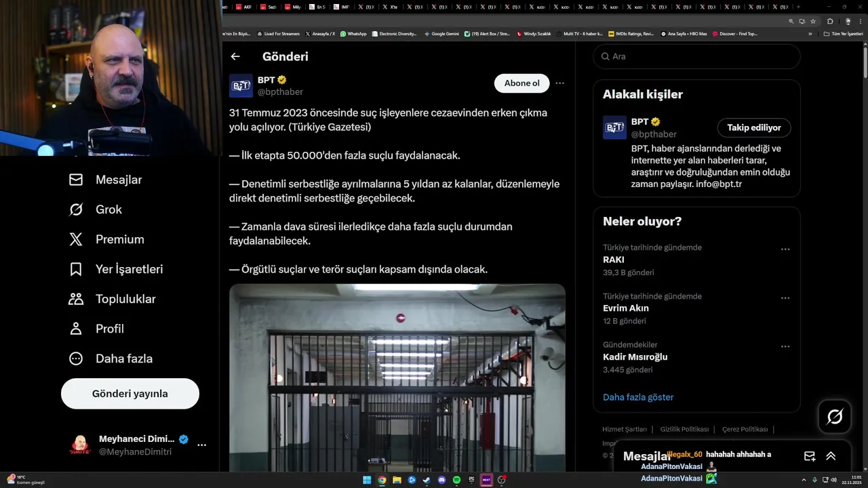Open more options for RAKI trend
The image size is (868, 488).
tap(785, 249)
